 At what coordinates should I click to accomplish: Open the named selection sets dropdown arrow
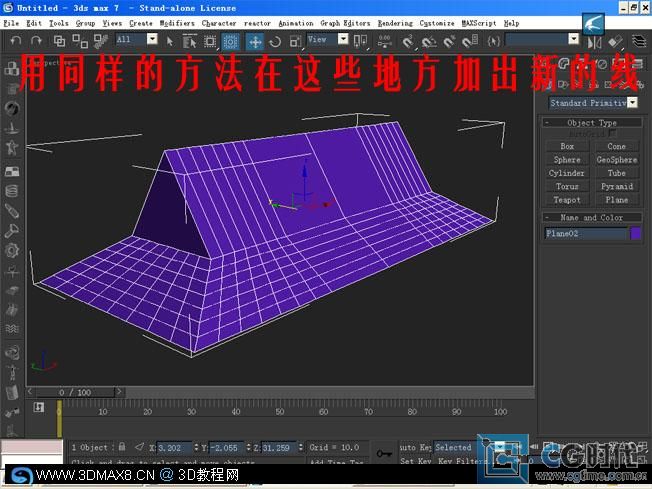click(x=573, y=39)
